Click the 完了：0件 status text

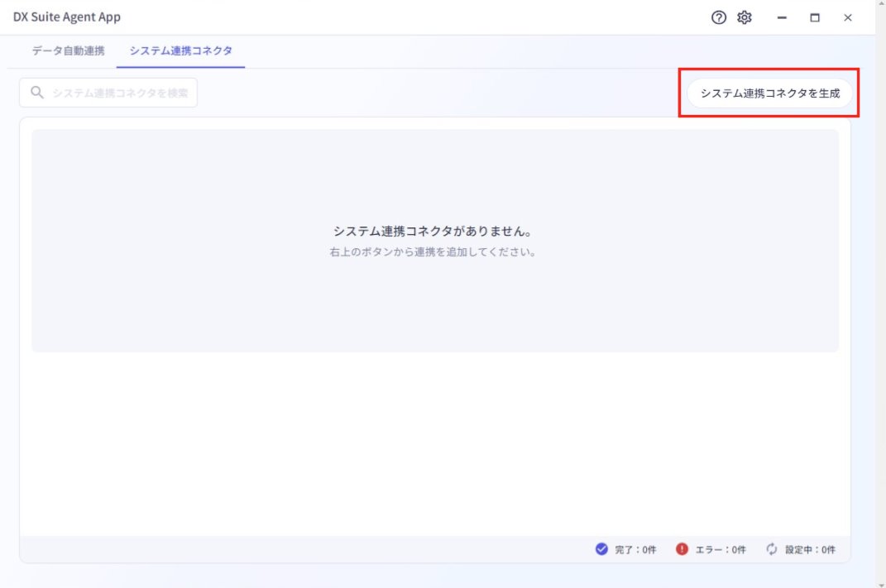coord(635,550)
